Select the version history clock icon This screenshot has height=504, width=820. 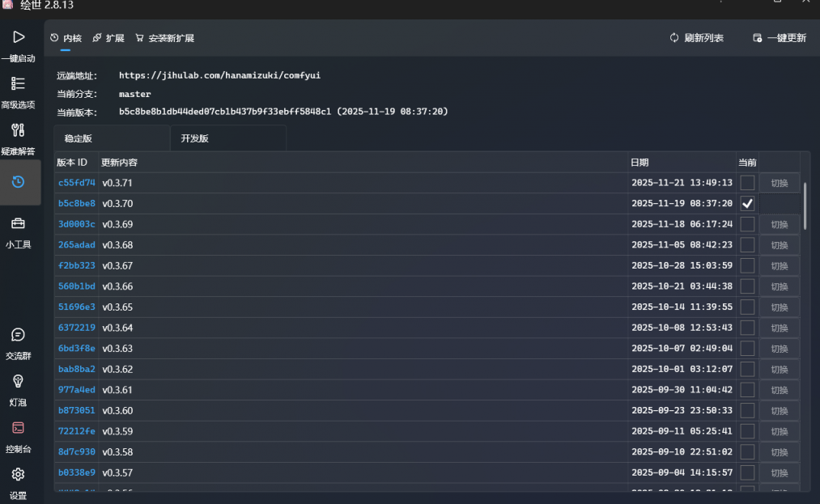[19, 182]
